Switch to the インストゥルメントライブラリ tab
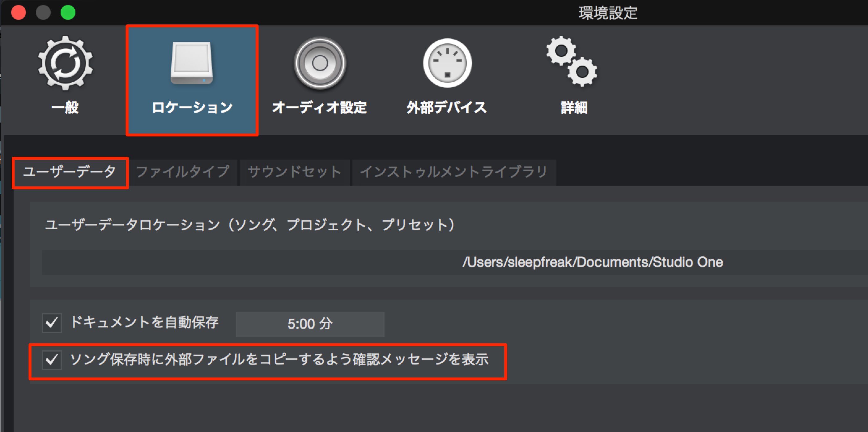868x432 pixels. tap(454, 172)
